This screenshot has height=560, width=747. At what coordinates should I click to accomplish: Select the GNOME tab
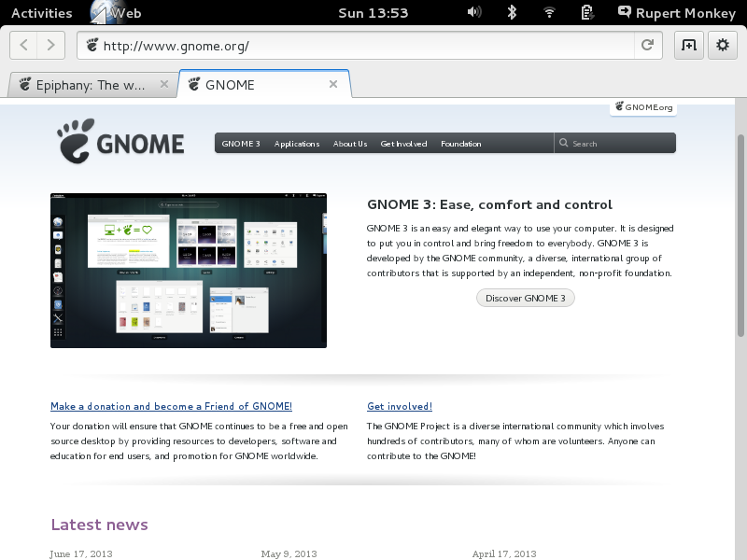pyautogui.click(x=264, y=84)
